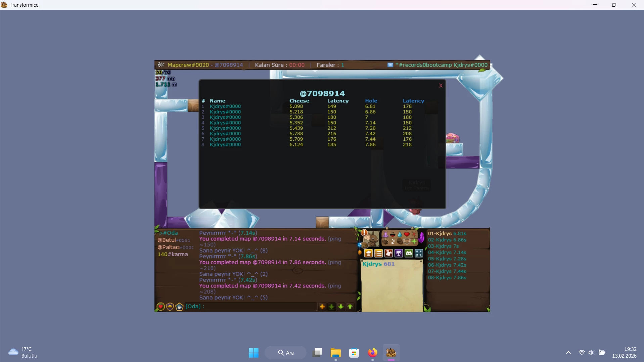644x362 pixels.
Task: Open File Explorer from the taskbar
Action: click(335, 353)
